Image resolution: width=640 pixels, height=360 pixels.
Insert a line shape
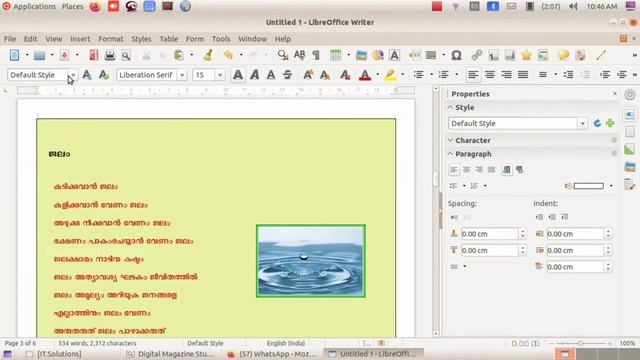601,55
